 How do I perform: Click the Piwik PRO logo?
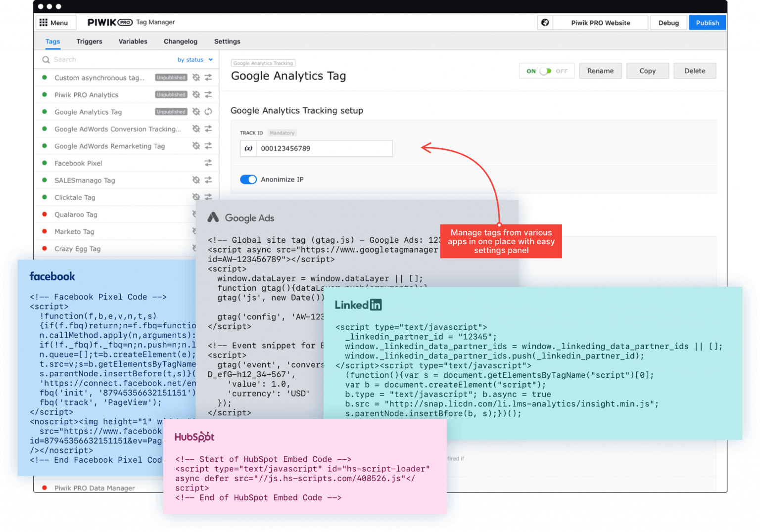110,22
